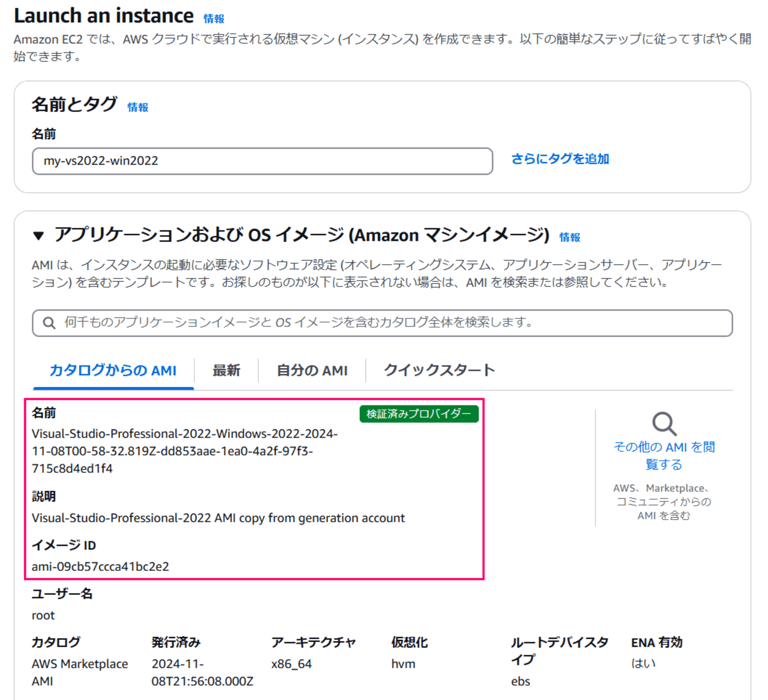Click the Launch an instance page heading
Viewport: 768px width, 700px height.
click(x=104, y=16)
